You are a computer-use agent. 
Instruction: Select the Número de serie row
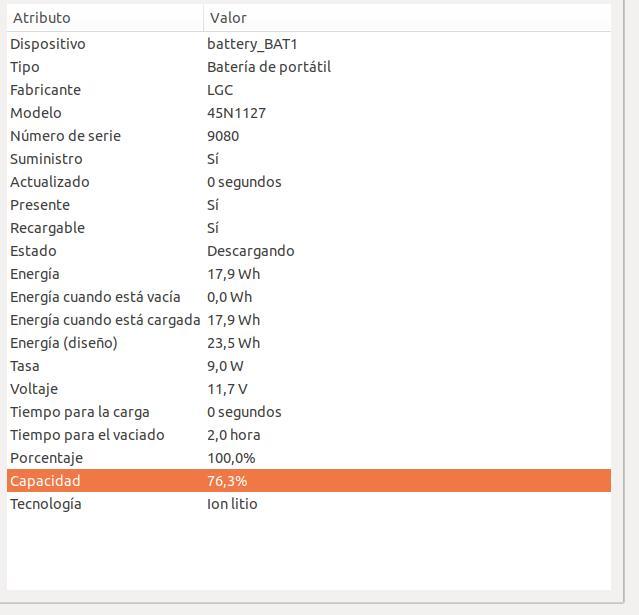click(308, 136)
